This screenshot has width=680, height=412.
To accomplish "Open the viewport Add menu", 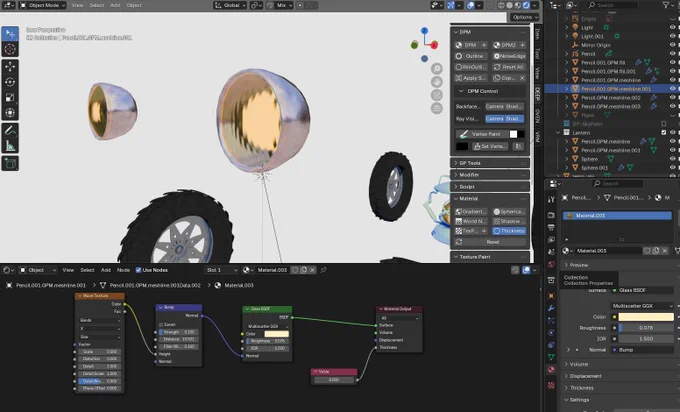I will (115, 5).
